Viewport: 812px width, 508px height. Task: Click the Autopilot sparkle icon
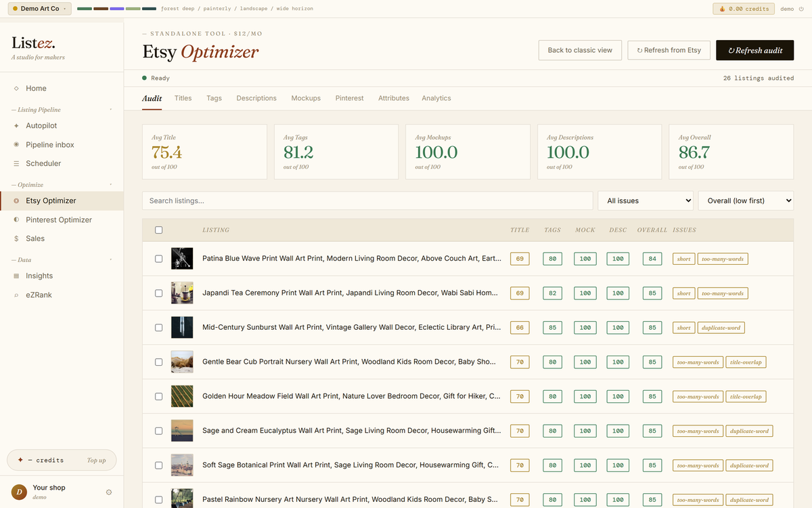(16, 126)
